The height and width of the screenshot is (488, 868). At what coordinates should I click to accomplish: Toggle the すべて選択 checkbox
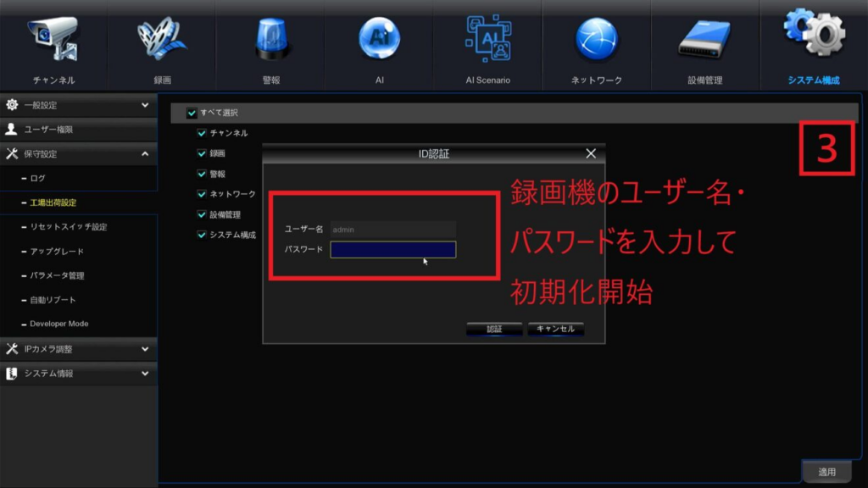click(192, 113)
